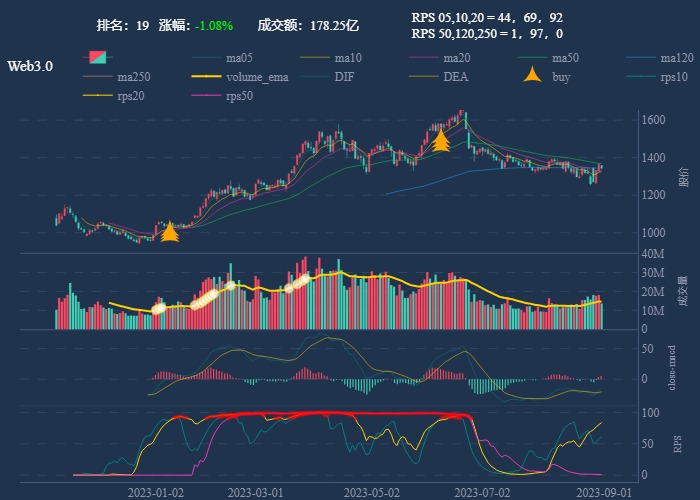
Task: Click the 成交额 178.25亿 header text
Action: pos(308,24)
